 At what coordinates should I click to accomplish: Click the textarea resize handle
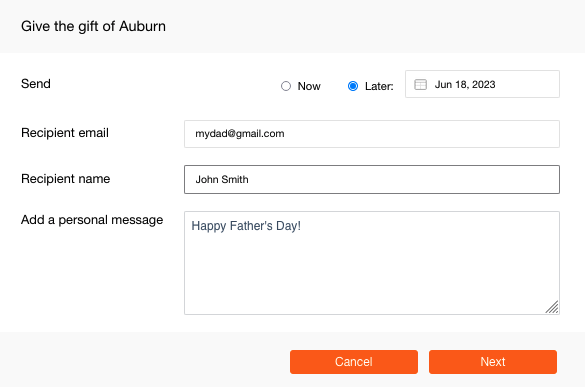552,307
